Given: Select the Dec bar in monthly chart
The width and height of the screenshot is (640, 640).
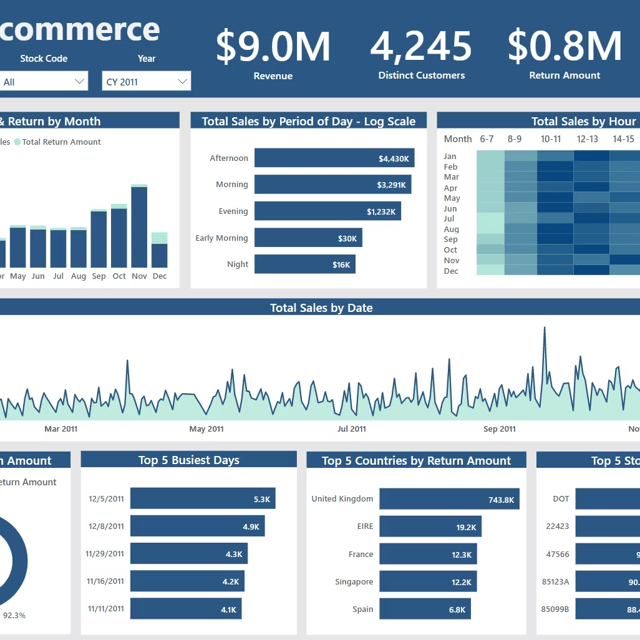Looking at the screenshot, I should click(159, 250).
